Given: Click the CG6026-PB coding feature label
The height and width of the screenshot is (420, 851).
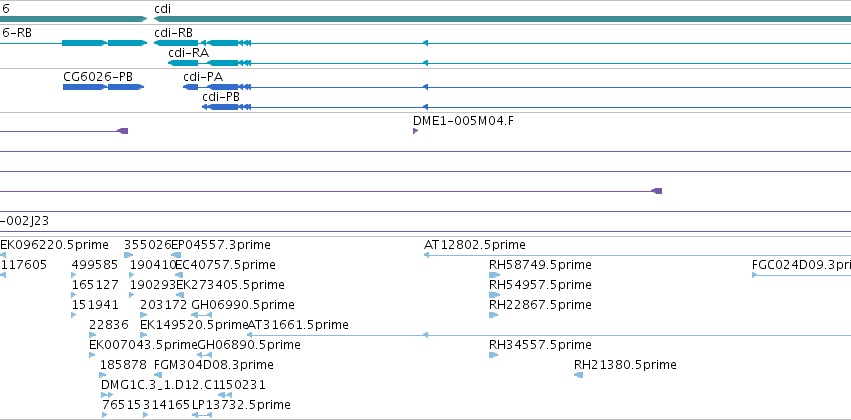Looking at the screenshot, I should coord(98,77).
